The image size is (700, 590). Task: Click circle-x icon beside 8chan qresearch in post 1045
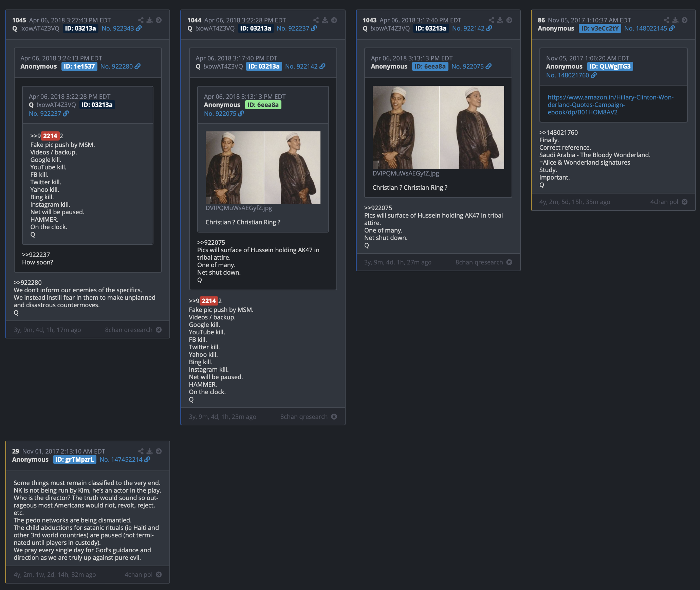[159, 330]
